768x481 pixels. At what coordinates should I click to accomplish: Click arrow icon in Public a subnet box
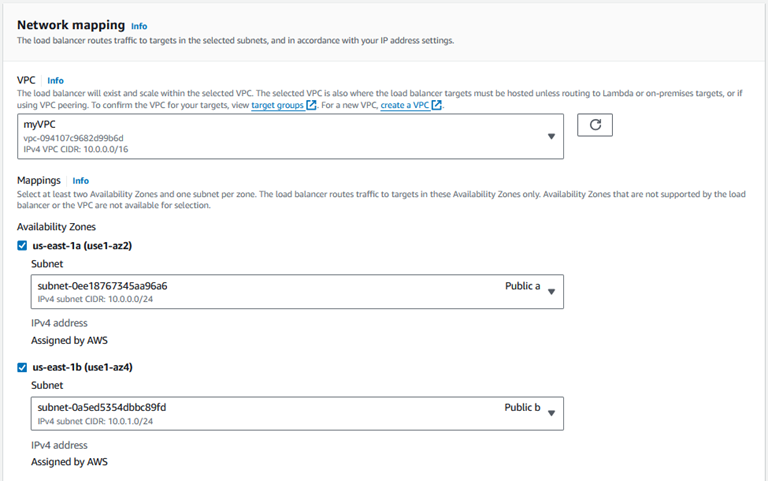(x=552, y=292)
